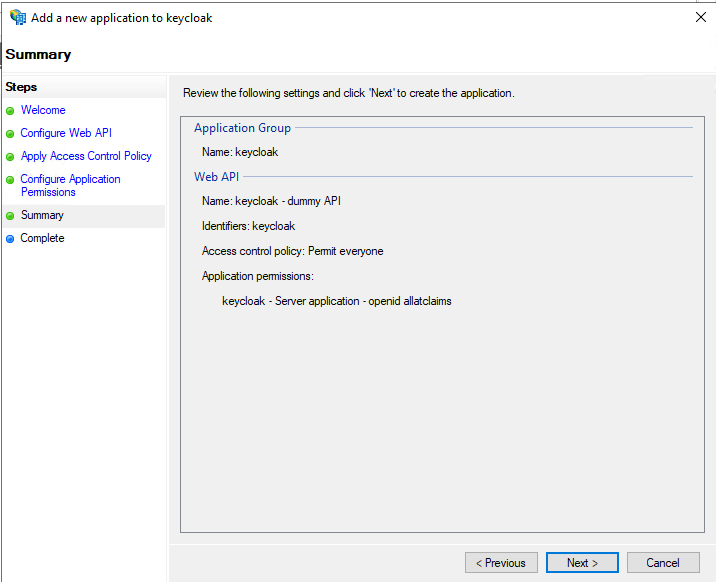This screenshot has width=716, height=582.
Task: Click green status dot beside Configure Web API
Action: tap(10, 134)
